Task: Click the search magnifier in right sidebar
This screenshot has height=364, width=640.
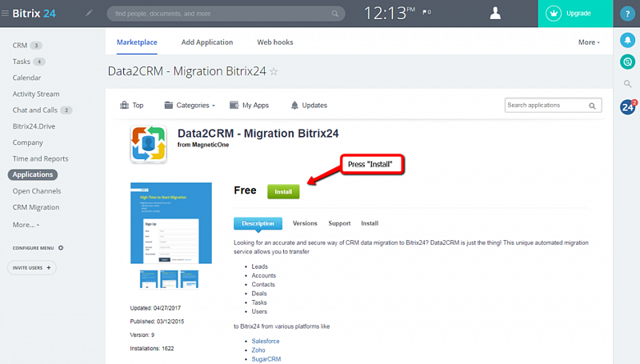Action: (628, 83)
